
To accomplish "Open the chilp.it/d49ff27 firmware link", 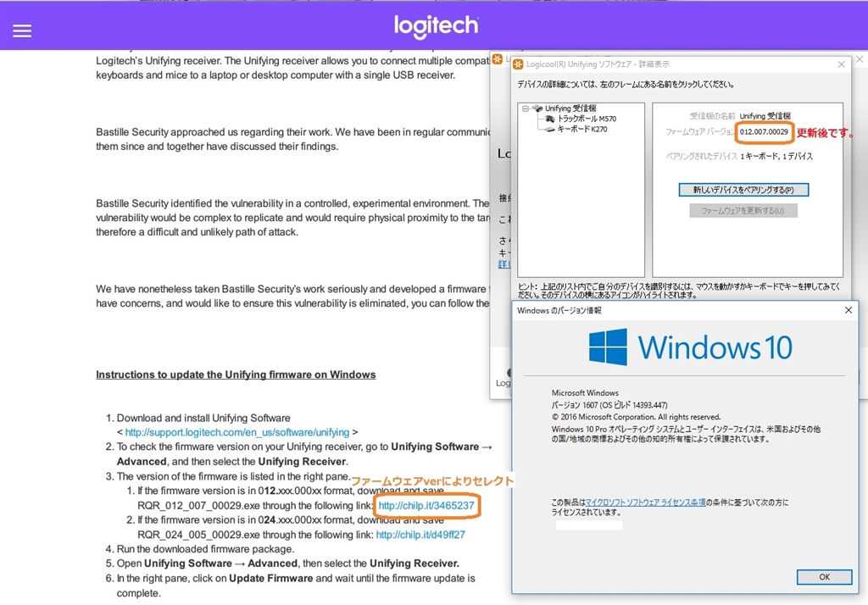I will pos(420,535).
